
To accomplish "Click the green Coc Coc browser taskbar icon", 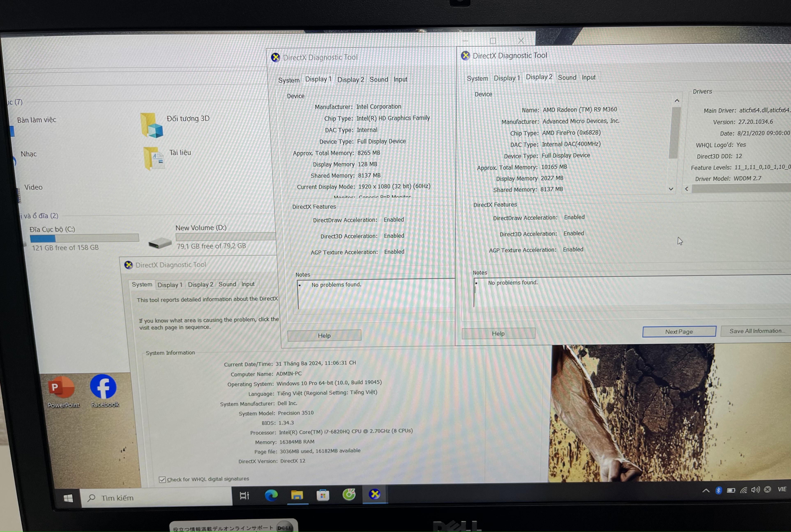I will (x=349, y=494).
